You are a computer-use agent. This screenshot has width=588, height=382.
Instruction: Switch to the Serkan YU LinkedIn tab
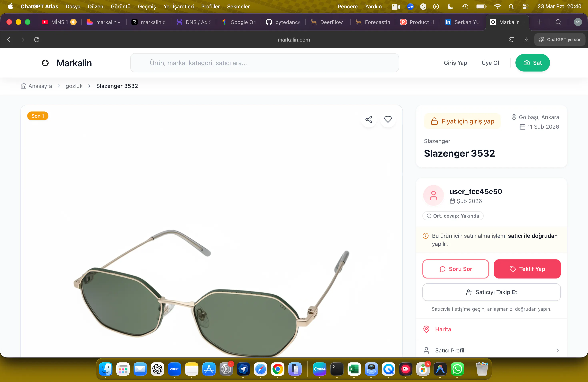[x=462, y=22]
